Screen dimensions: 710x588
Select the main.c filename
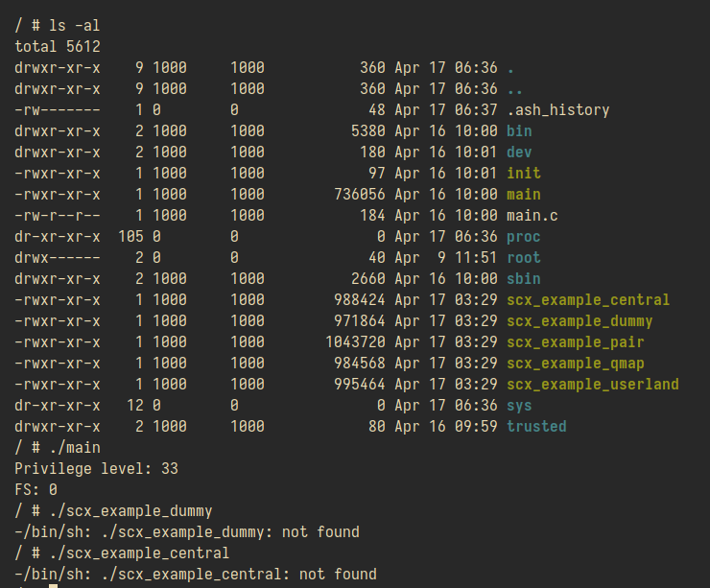click(532, 216)
